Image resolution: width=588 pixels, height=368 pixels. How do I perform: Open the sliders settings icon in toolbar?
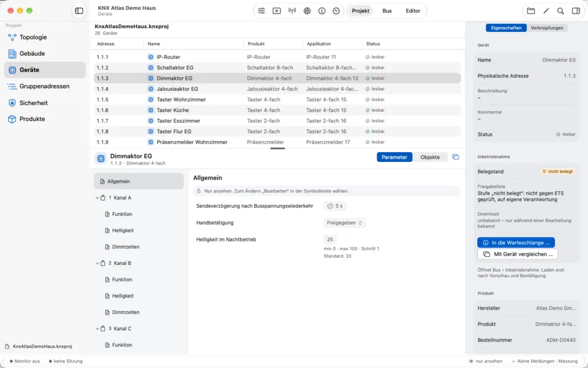point(262,11)
